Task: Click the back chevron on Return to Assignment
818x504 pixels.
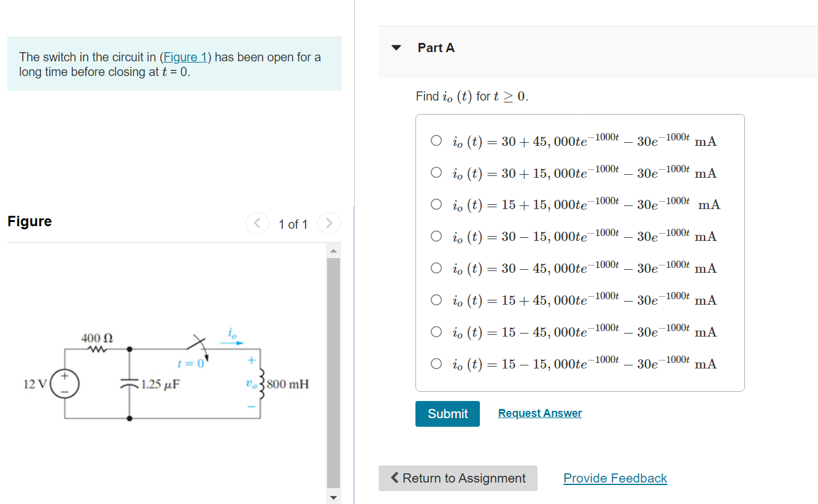Action: pos(395,478)
